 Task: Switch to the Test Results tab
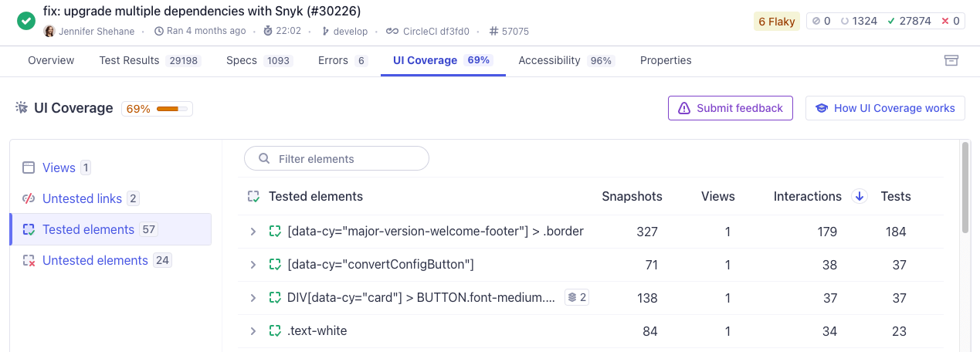pyautogui.click(x=149, y=60)
